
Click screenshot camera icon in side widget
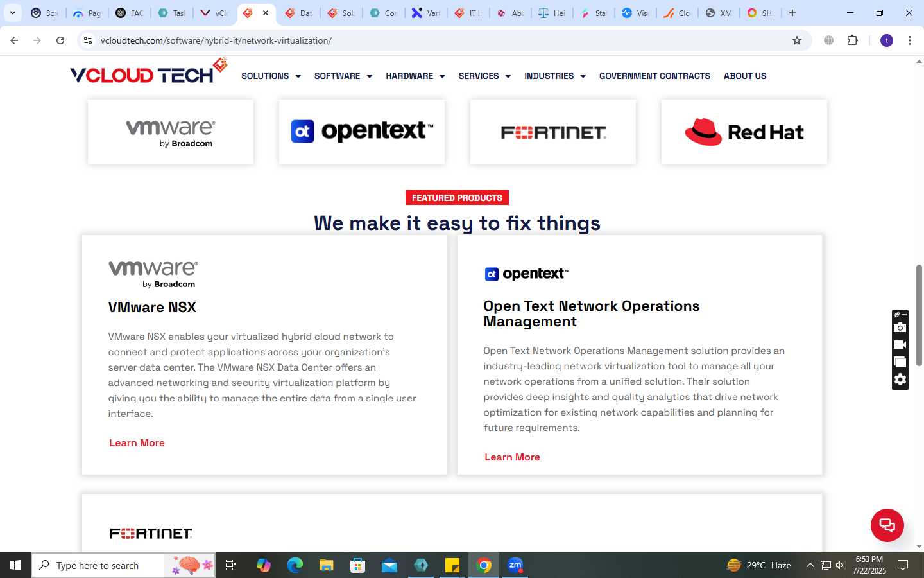click(x=900, y=328)
